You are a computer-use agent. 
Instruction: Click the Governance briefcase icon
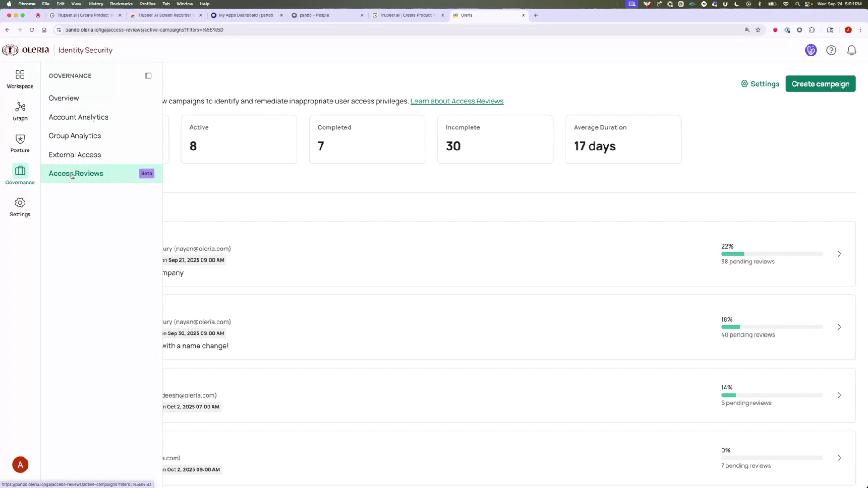pyautogui.click(x=19, y=175)
